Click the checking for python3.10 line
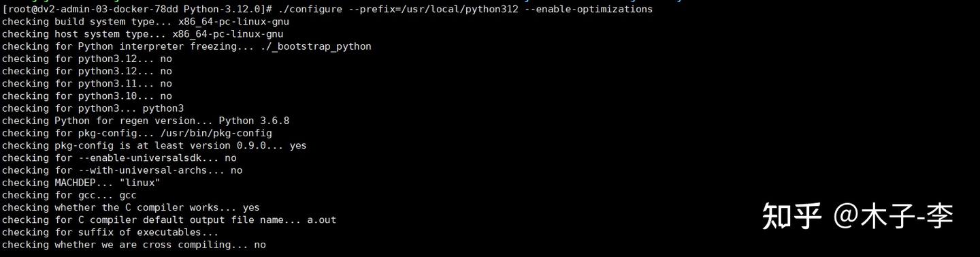The image size is (980, 257). coord(87,96)
